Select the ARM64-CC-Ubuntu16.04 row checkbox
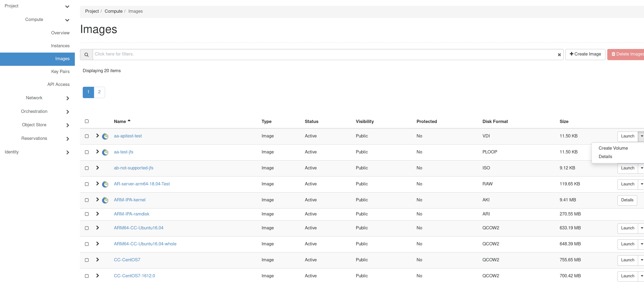644x284 pixels. [x=87, y=228]
